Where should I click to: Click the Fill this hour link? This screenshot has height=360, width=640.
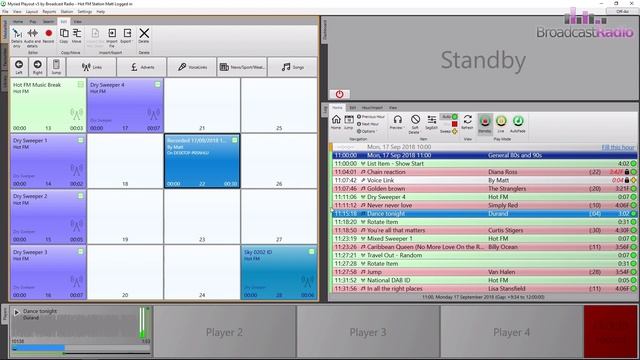tap(618, 147)
